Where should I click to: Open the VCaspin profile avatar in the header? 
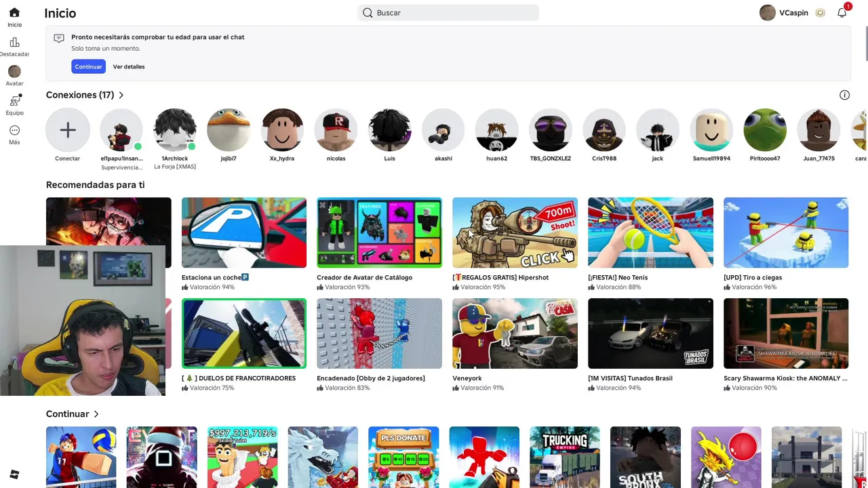[x=767, y=13]
